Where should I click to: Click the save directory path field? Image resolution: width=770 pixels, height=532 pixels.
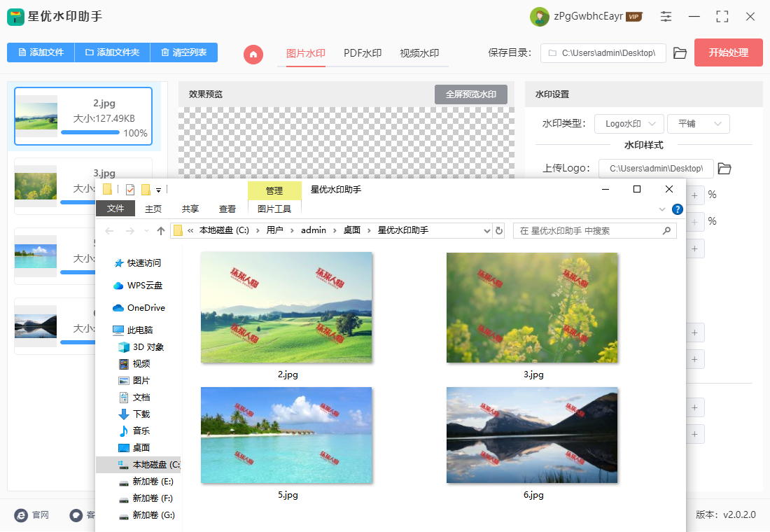pos(603,53)
